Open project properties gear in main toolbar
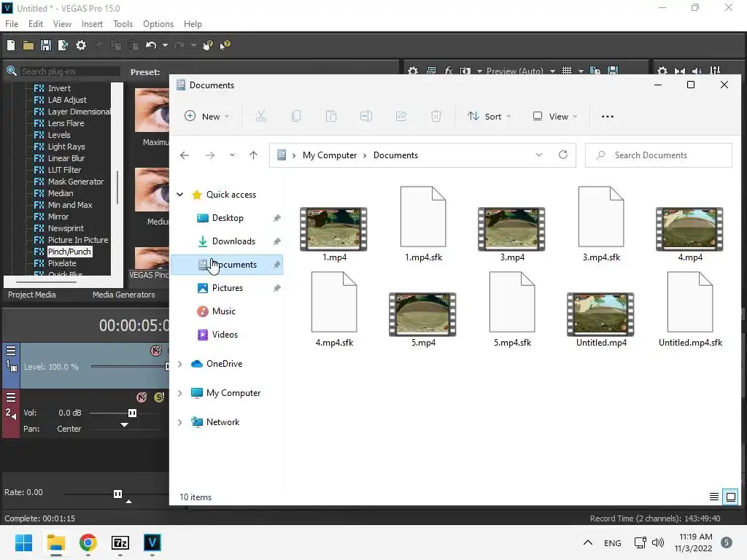Viewport: 747px width, 560px height. (x=81, y=45)
